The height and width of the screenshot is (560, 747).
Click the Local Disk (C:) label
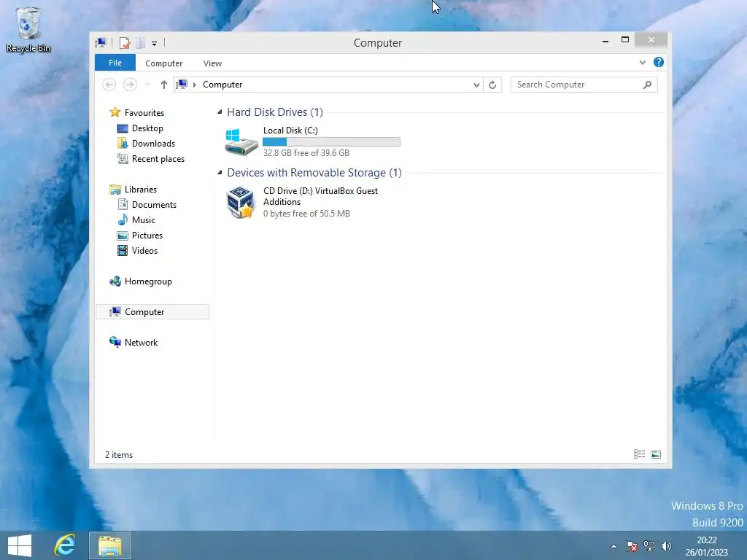click(x=290, y=130)
